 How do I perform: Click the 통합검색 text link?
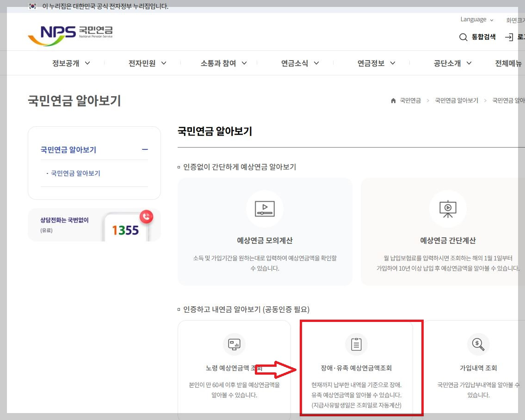click(x=483, y=37)
